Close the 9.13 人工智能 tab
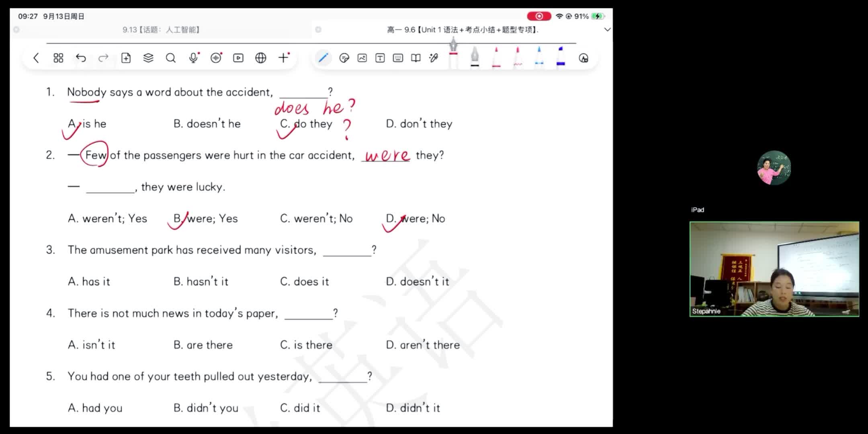Screen dimensions: 868x434 pos(16,29)
